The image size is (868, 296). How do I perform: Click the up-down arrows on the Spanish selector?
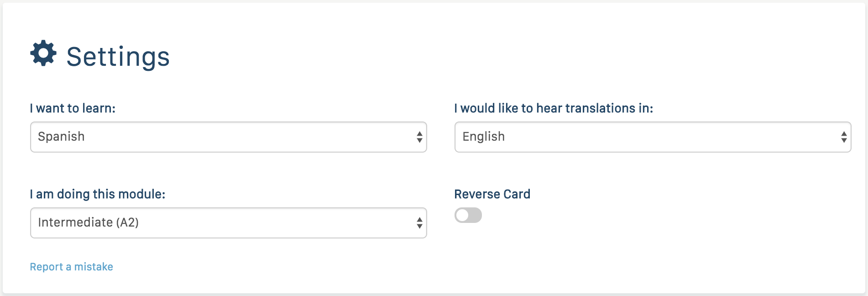coord(419,137)
